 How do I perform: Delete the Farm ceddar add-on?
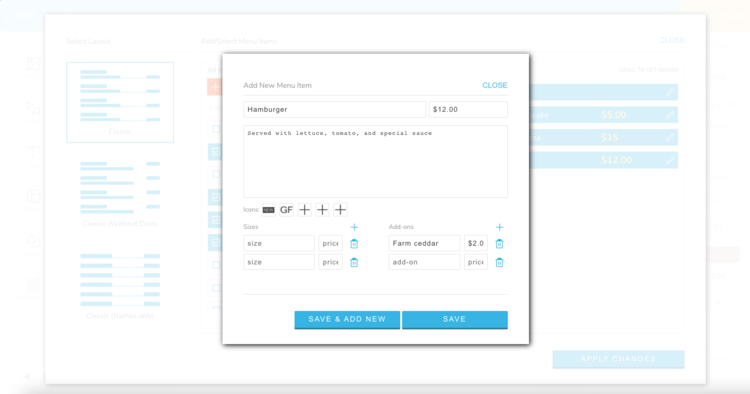[x=499, y=244]
